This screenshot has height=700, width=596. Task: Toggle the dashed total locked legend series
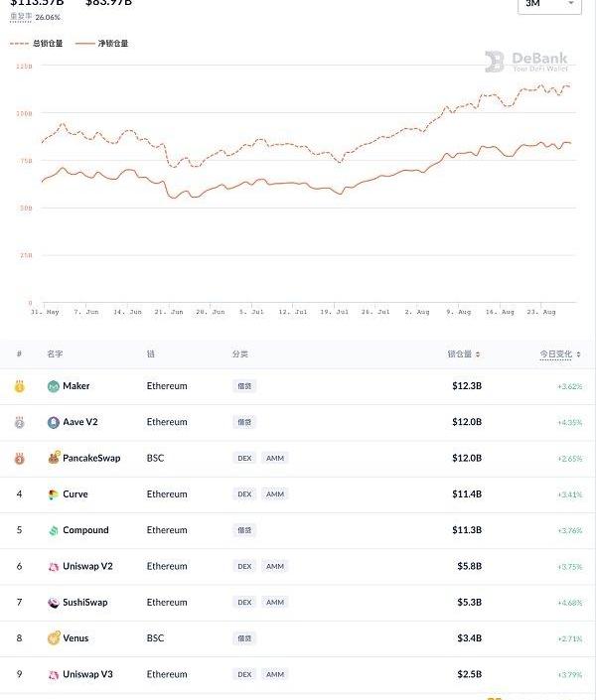coord(36,44)
